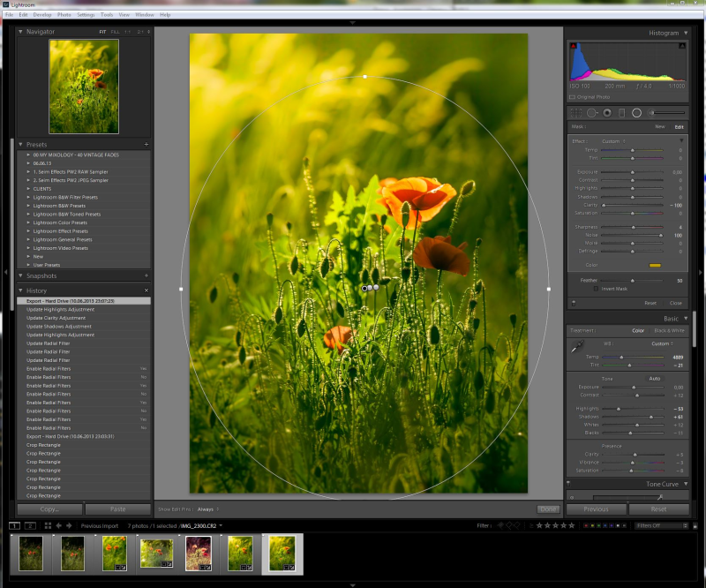The height and width of the screenshot is (588, 706).
Task: Select the Spot Removal tool
Action: (592, 113)
